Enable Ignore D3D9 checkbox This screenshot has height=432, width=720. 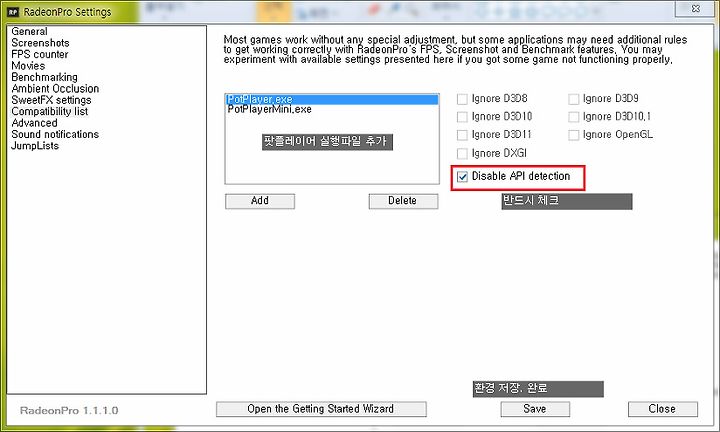(574, 99)
